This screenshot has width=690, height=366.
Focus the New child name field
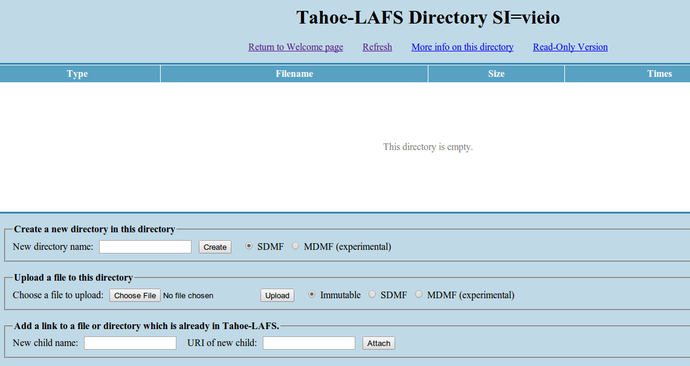pyautogui.click(x=130, y=343)
